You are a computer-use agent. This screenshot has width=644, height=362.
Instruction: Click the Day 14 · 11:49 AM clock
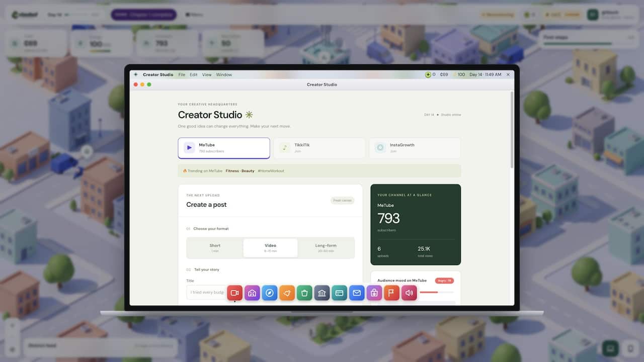485,74
